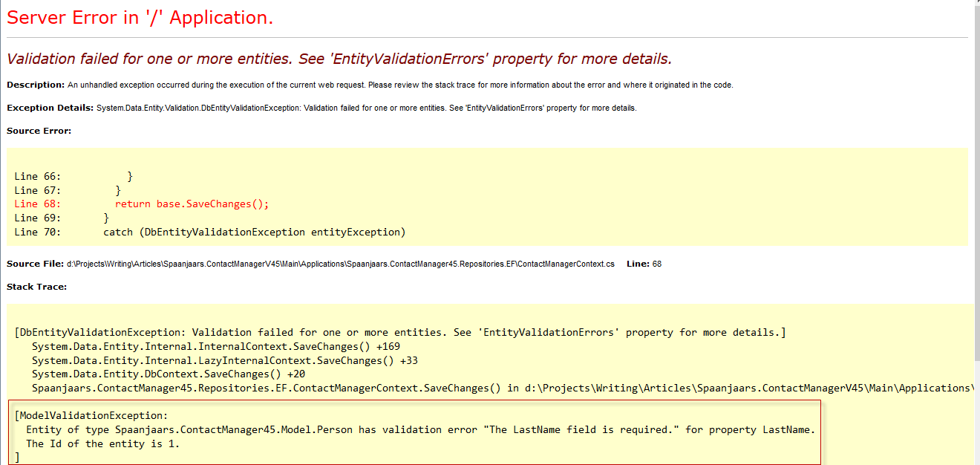Click source code Line 66
980x465 pixels.
73,176
